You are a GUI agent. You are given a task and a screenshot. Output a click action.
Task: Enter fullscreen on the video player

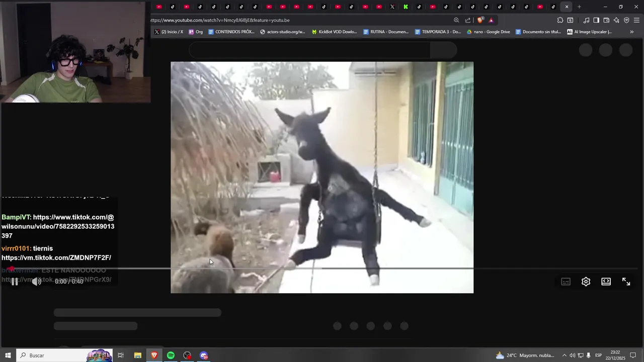tap(626, 282)
